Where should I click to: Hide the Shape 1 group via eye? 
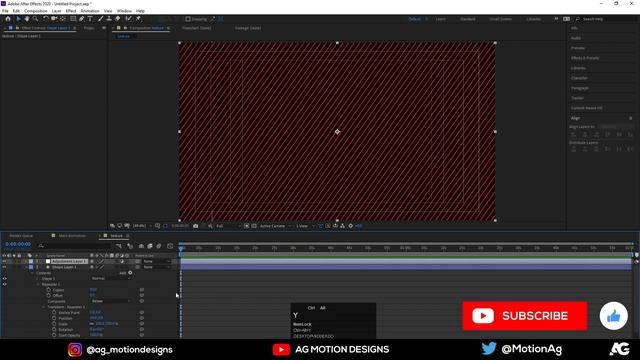pyautogui.click(x=4, y=279)
